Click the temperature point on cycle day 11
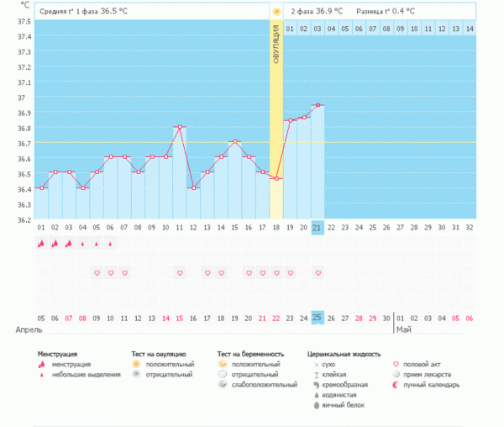This screenshot has height=427, width=504. [x=180, y=128]
